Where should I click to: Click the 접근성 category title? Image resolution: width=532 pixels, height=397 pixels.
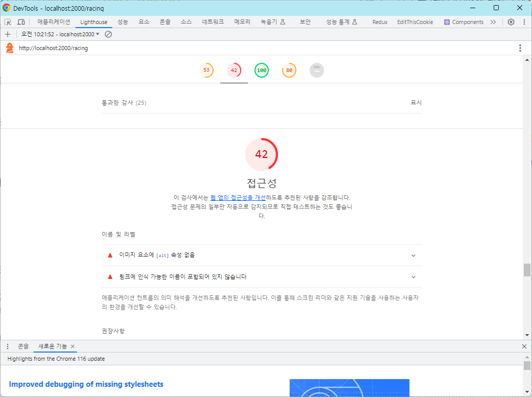click(x=262, y=183)
